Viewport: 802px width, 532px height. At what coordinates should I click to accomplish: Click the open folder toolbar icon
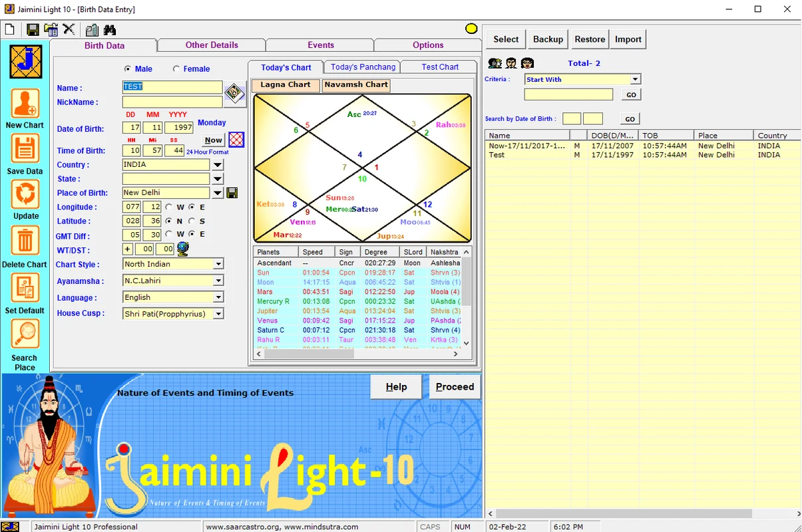[x=51, y=29]
